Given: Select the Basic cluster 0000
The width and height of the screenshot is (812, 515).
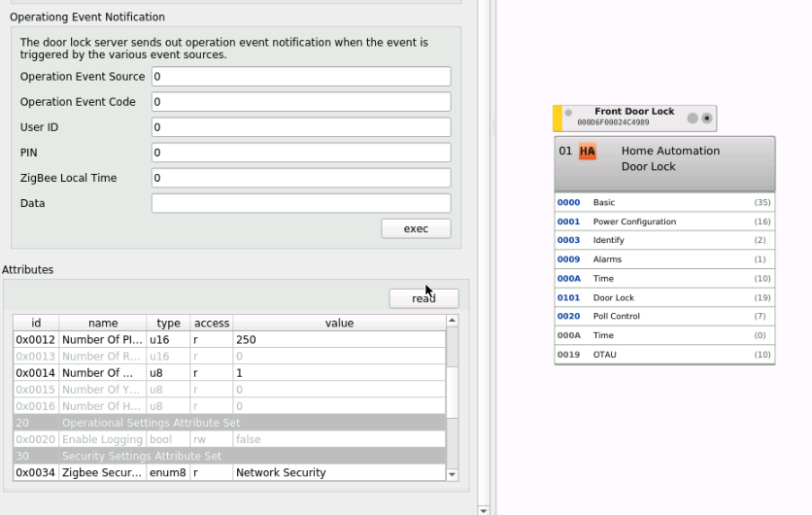Looking at the screenshot, I should point(664,202).
